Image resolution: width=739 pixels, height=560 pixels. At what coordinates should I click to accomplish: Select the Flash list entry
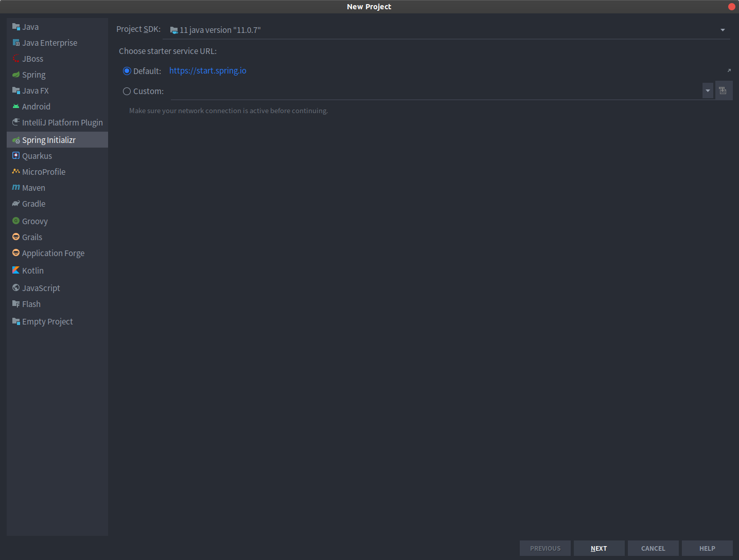[x=57, y=304]
